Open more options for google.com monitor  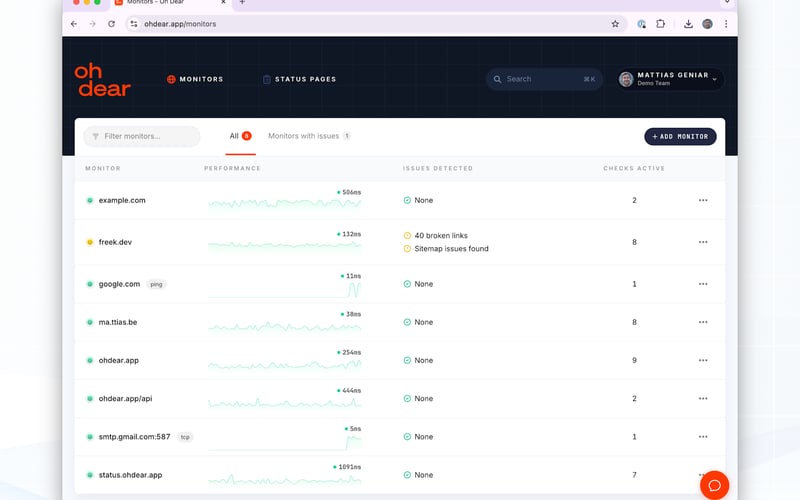(703, 284)
